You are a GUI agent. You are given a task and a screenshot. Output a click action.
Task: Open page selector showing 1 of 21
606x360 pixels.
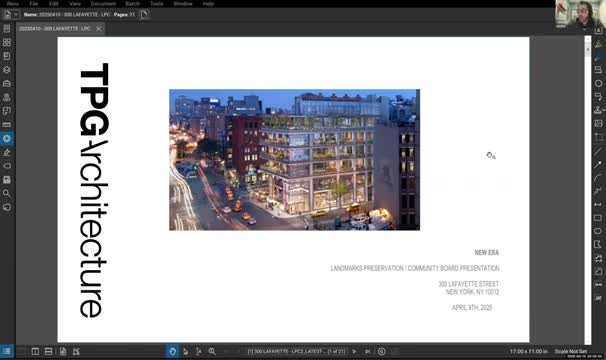click(x=296, y=351)
